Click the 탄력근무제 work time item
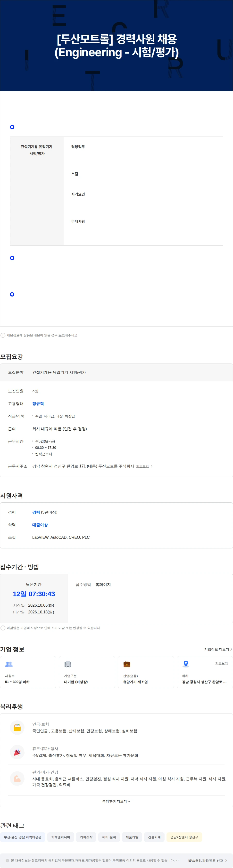233x868 pixels. point(43,454)
